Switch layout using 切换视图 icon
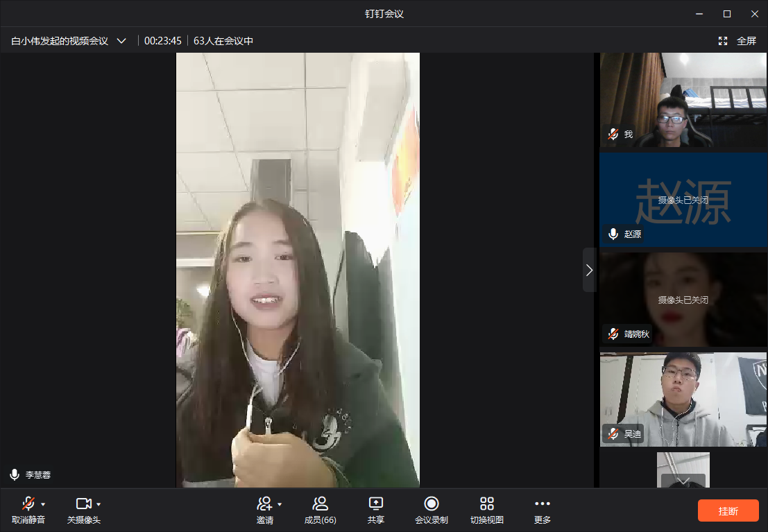 [486, 510]
